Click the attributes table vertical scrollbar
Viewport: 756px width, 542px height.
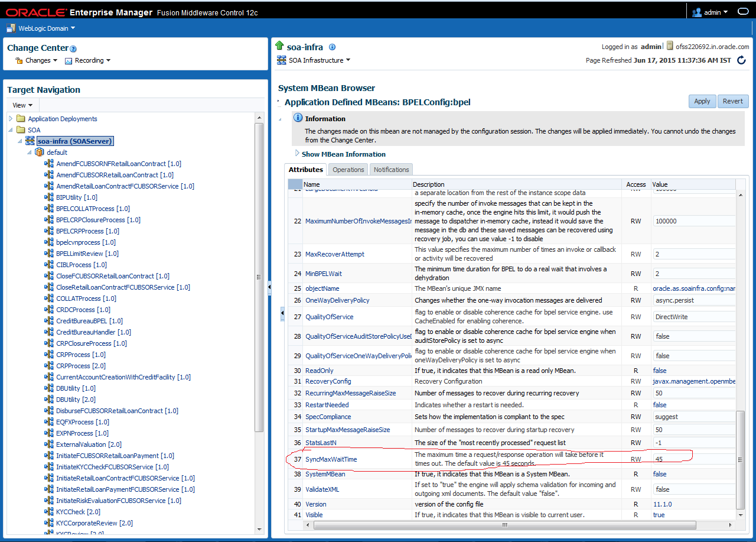741,459
